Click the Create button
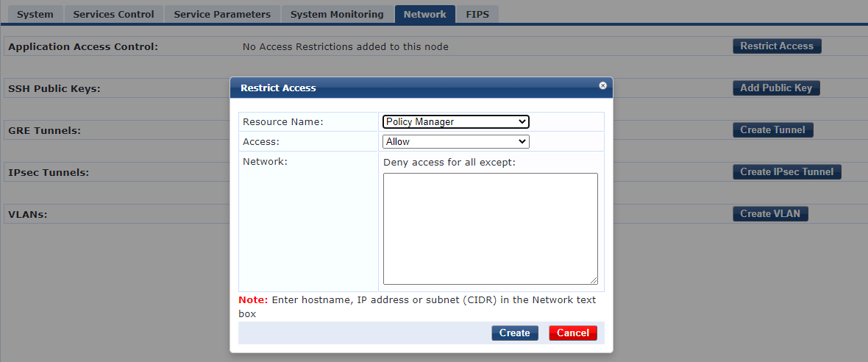The image size is (868, 362). click(515, 333)
